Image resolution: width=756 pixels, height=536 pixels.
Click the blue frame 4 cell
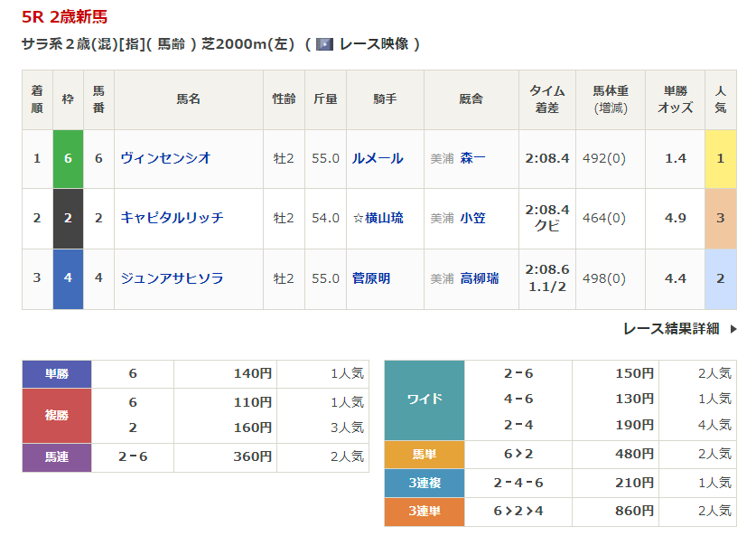coord(68,278)
